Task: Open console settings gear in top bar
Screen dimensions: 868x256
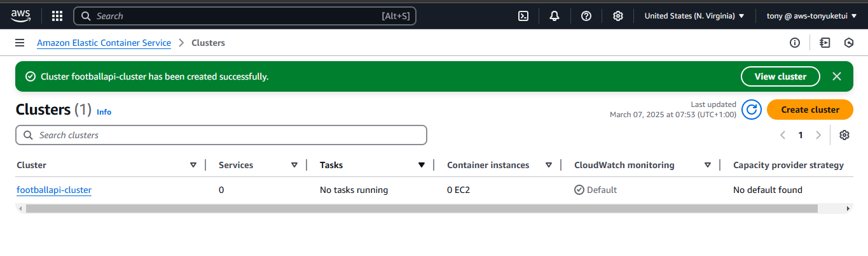Action: [x=617, y=16]
